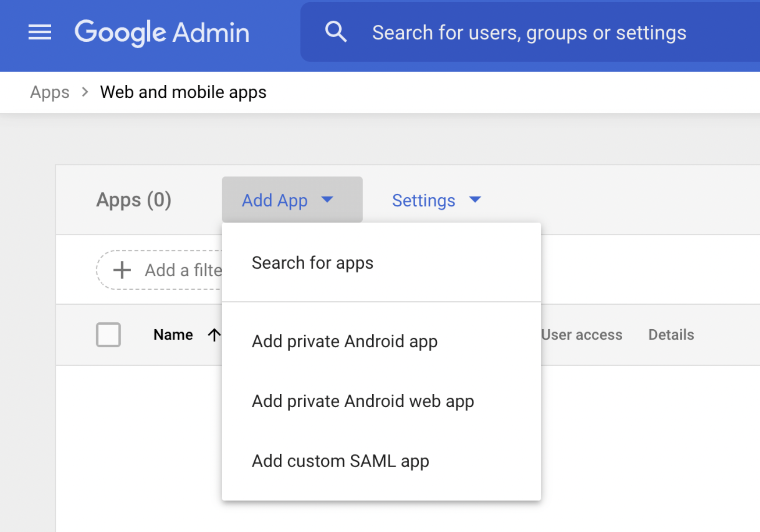Select Add private Android app

[381, 341]
